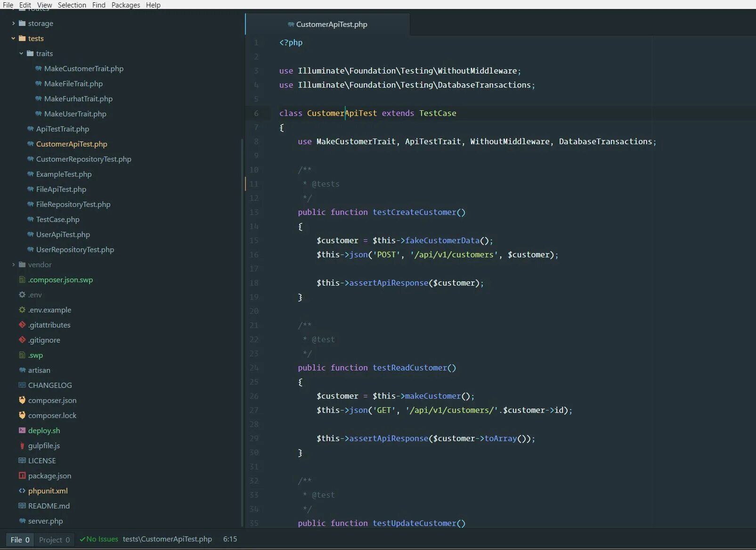Click composer icon beside composer.lock
This screenshot has height=550, width=756.
tap(22, 415)
